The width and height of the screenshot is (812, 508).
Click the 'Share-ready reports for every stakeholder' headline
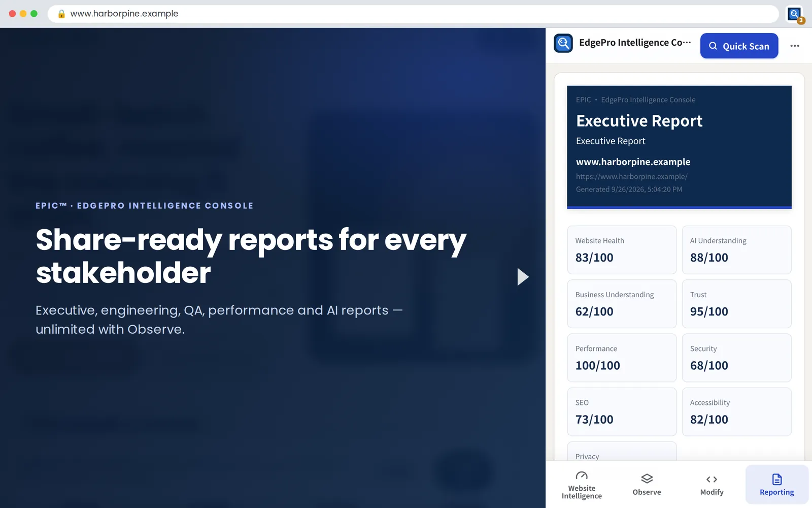(251, 256)
